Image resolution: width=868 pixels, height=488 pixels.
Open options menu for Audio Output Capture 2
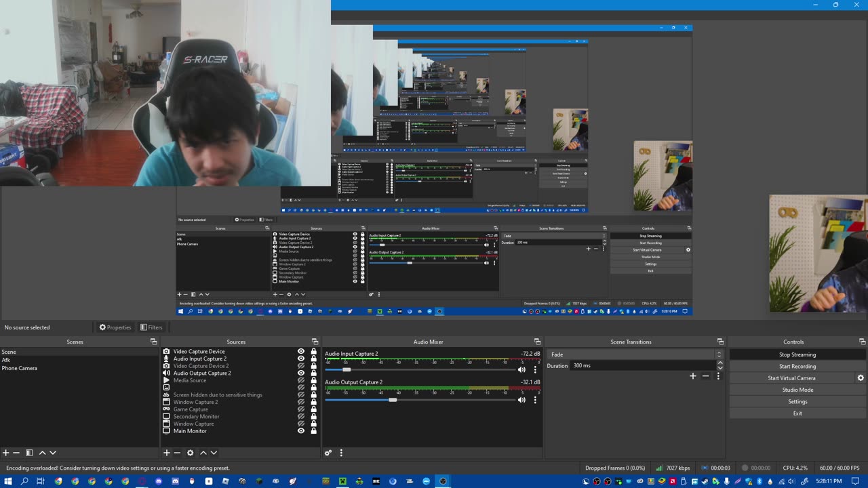click(535, 400)
